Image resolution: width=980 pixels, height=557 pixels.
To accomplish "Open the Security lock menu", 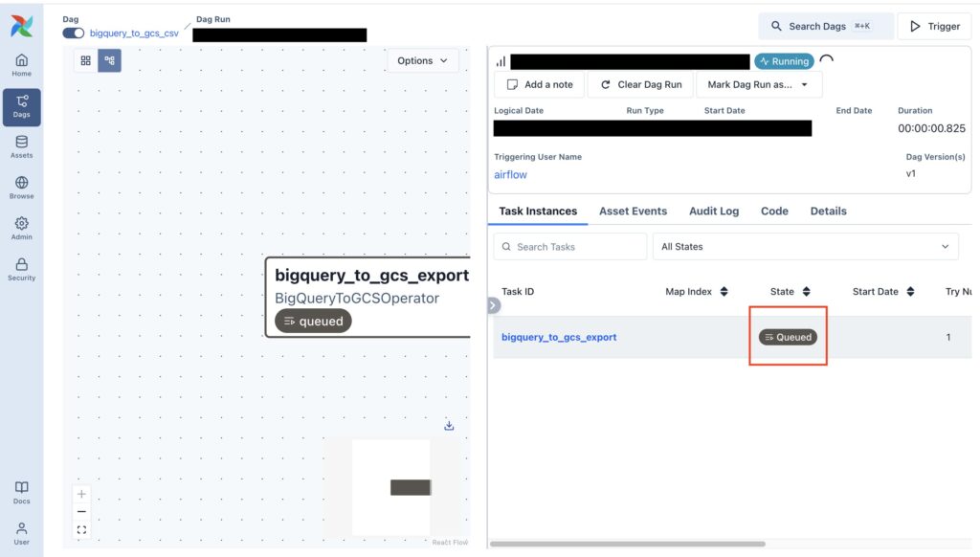I will tap(21, 269).
